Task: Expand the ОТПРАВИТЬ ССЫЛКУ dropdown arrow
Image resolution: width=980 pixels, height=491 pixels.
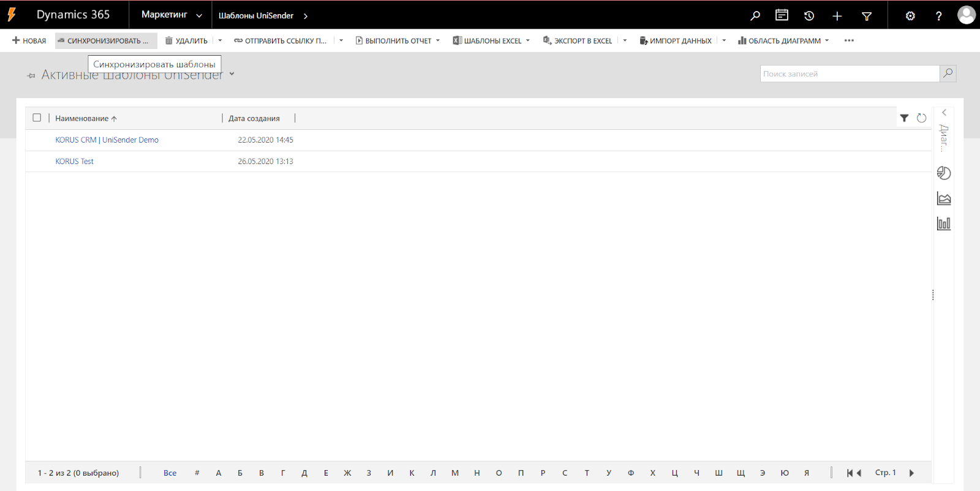Action: tap(341, 40)
